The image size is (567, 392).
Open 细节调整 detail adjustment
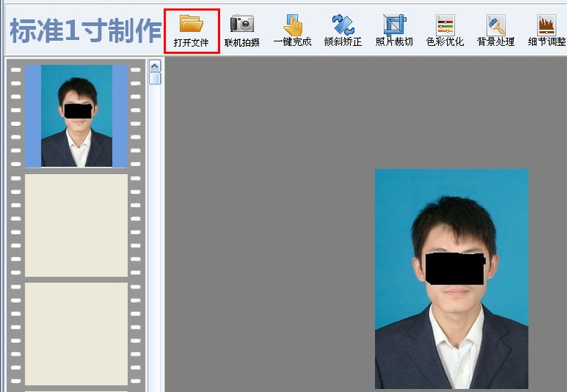point(547,31)
